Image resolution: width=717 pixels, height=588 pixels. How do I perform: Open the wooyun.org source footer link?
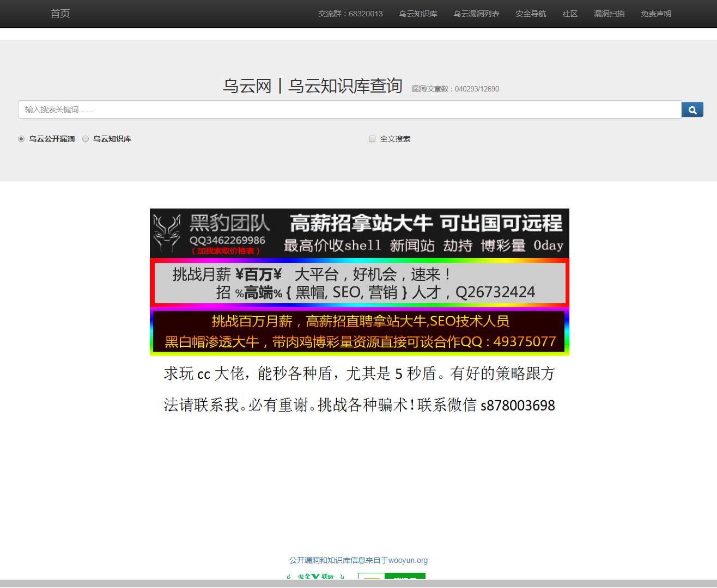tap(358, 560)
